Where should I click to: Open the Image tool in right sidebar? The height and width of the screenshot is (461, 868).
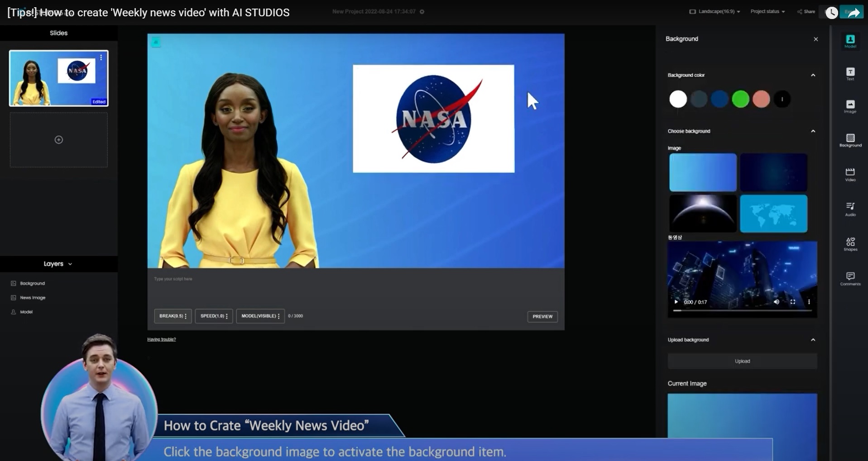tap(850, 106)
